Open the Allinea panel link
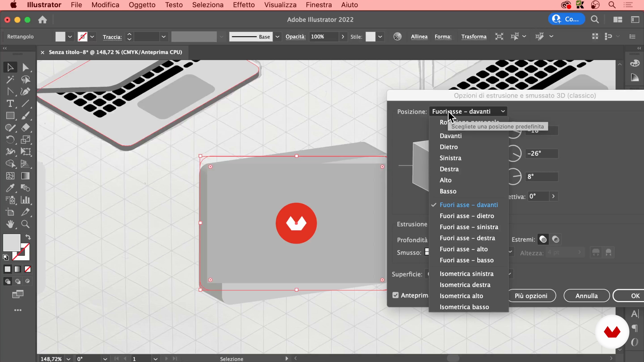The image size is (644, 362). 419,37
